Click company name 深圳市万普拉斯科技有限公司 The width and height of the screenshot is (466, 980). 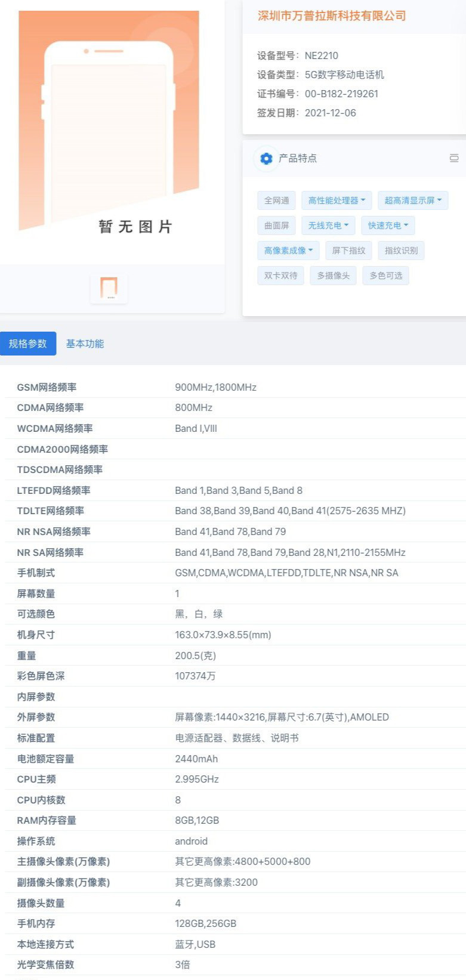click(332, 16)
